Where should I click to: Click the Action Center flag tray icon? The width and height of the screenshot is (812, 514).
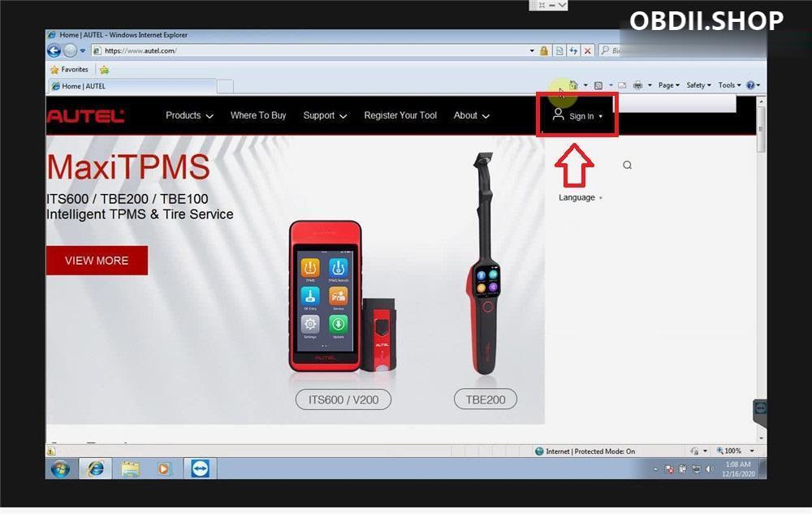pyautogui.click(x=669, y=469)
